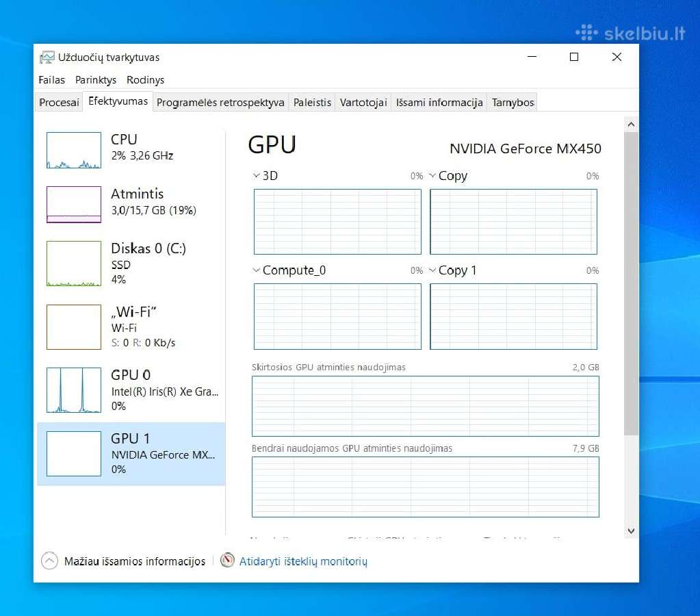Click the GPU 1 mini graph thumbnail
The image size is (700, 616).
(74, 453)
